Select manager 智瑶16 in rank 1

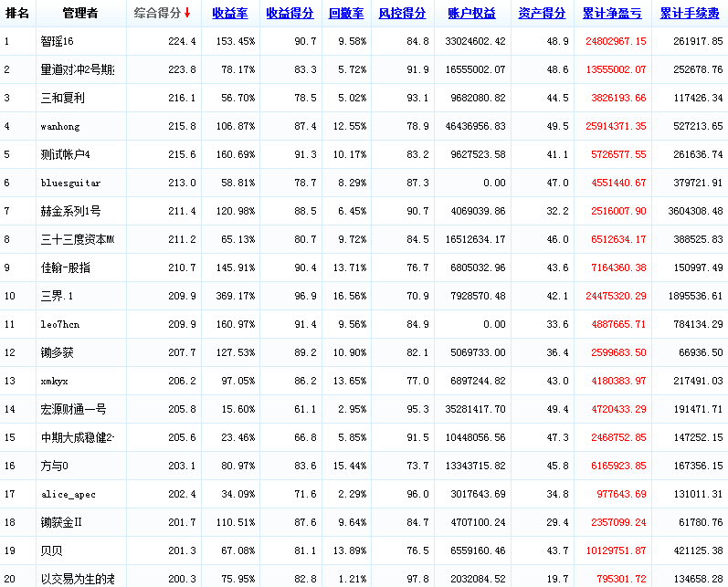[58, 42]
